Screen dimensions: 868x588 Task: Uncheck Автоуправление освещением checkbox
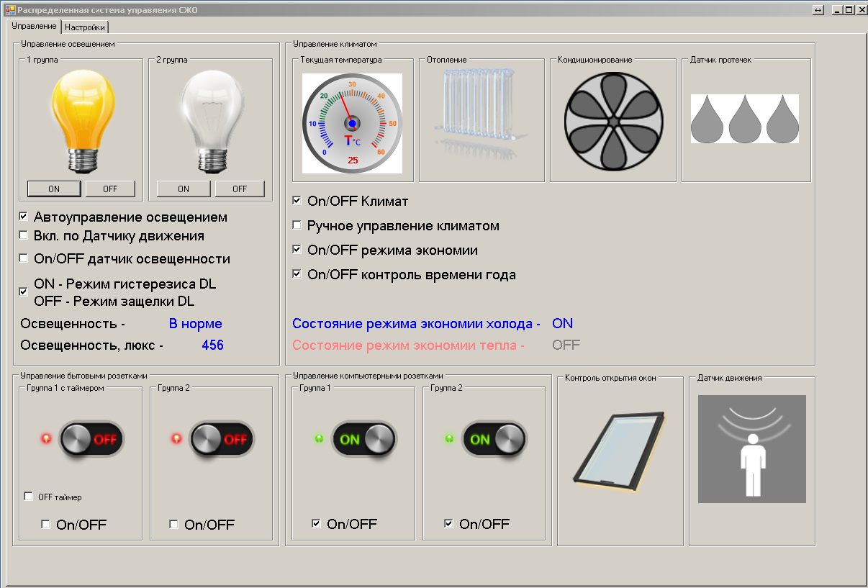pos(24,217)
